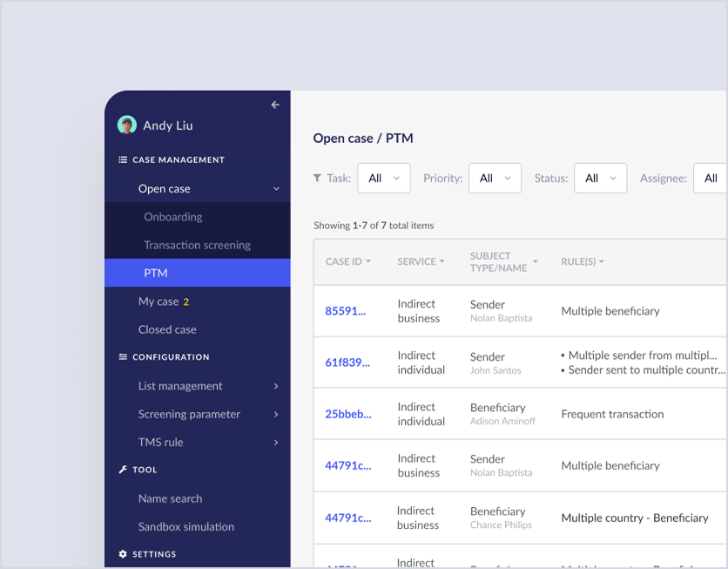Click the Tool wrench icon
Screen dimensions: 728x569
(x=123, y=470)
